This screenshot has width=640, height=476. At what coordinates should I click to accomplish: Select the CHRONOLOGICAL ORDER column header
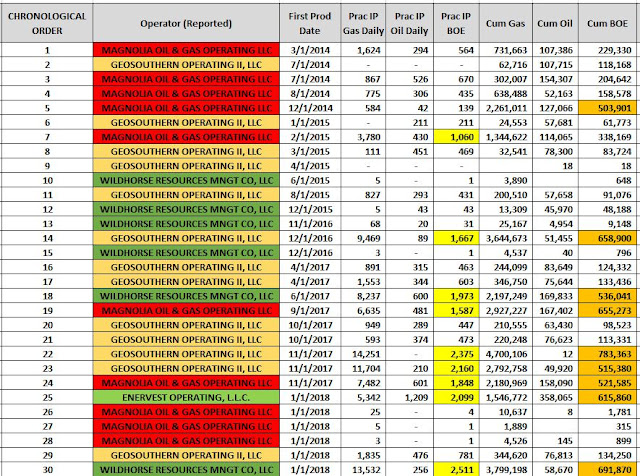coord(47,23)
